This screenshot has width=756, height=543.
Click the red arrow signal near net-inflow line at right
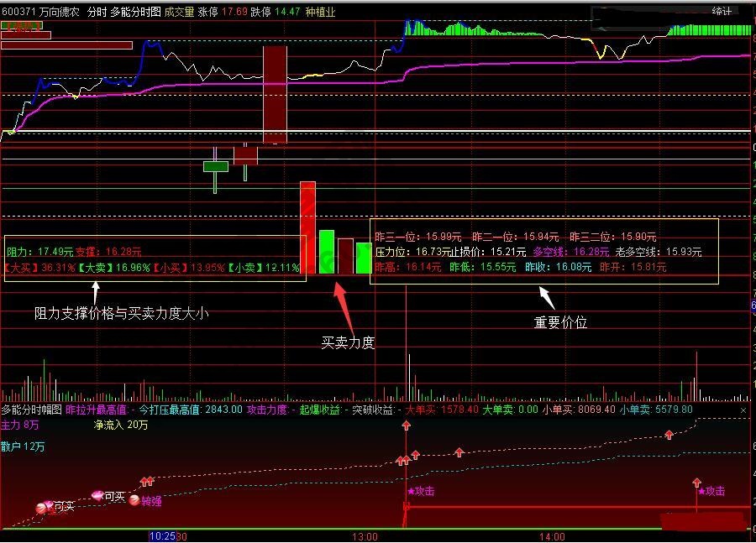669,435
